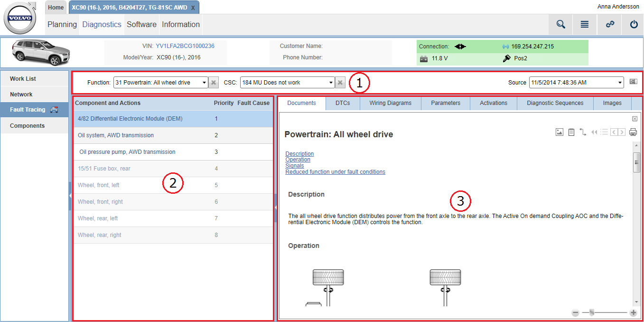Switch to the Home tab
This screenshot has height=322, width=644.
[x=56, y=8]
